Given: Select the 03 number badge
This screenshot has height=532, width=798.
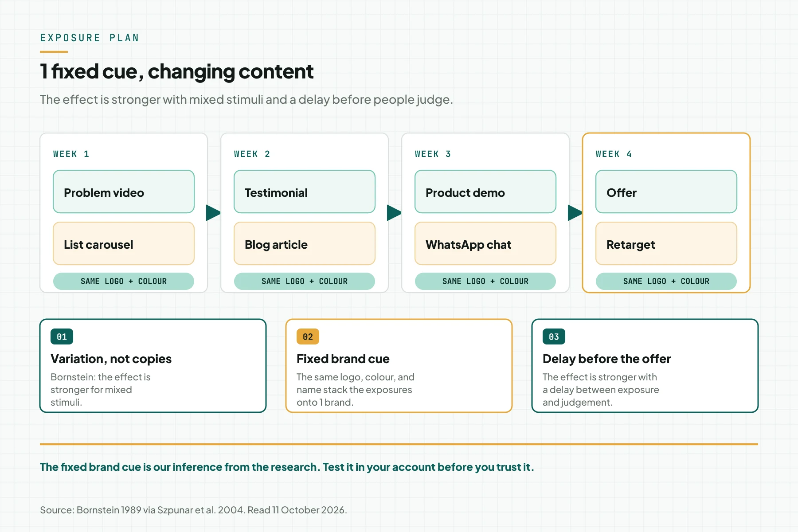Looking at the screenshot, I should coord(554,336).
